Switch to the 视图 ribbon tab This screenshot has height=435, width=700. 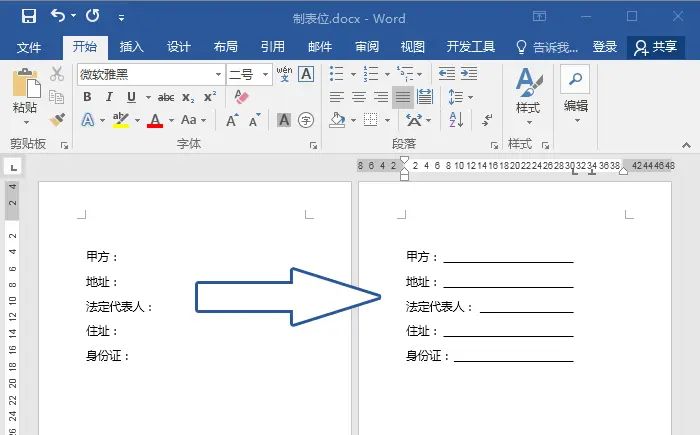pos(412,47)
